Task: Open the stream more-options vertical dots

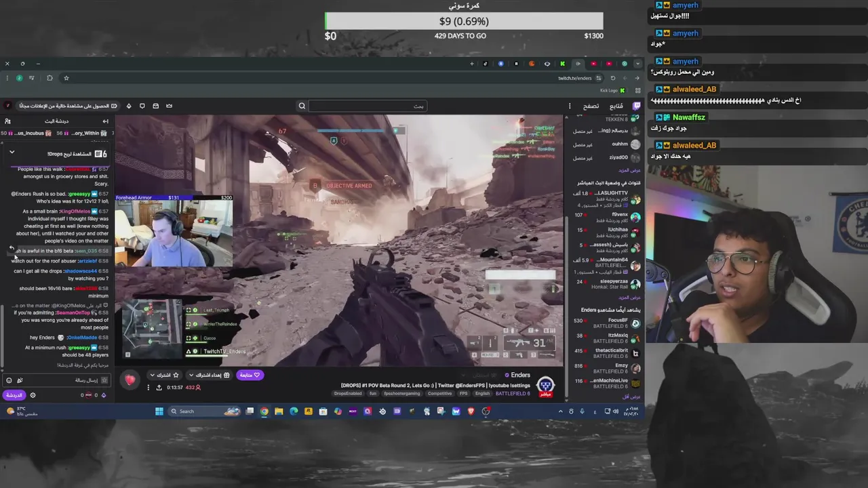Action: click(x=149, y=388)
